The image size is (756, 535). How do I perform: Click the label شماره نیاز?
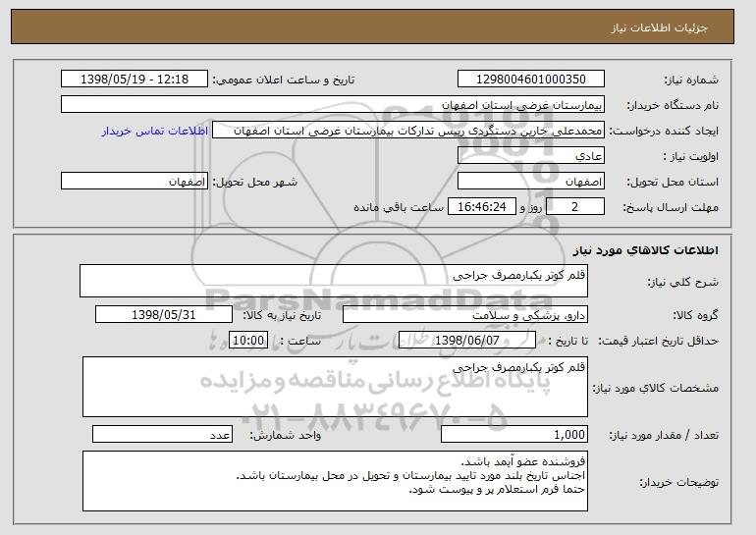(x=691, y=80)
